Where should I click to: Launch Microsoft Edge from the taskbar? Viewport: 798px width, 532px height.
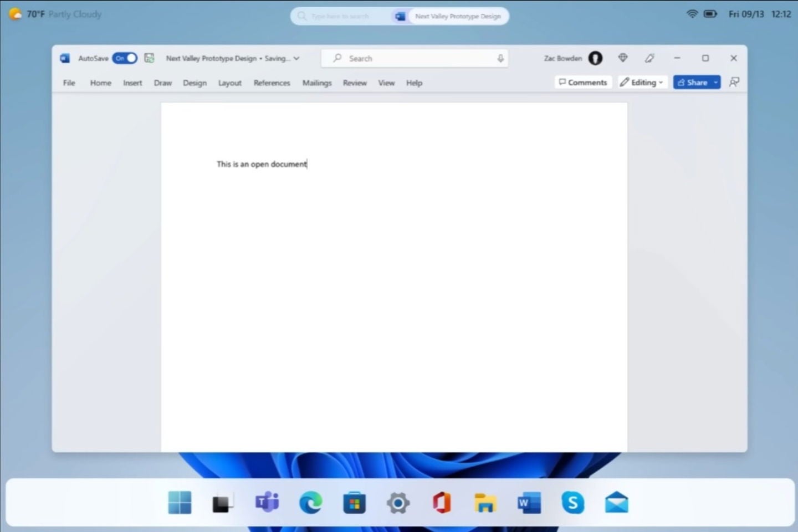coord(311,503)
